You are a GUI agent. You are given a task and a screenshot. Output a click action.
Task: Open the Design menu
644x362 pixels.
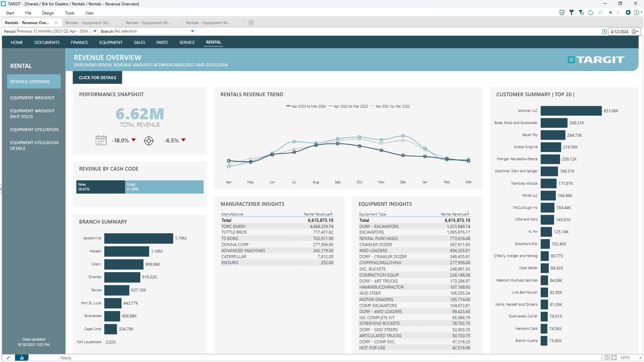(48, 13)
